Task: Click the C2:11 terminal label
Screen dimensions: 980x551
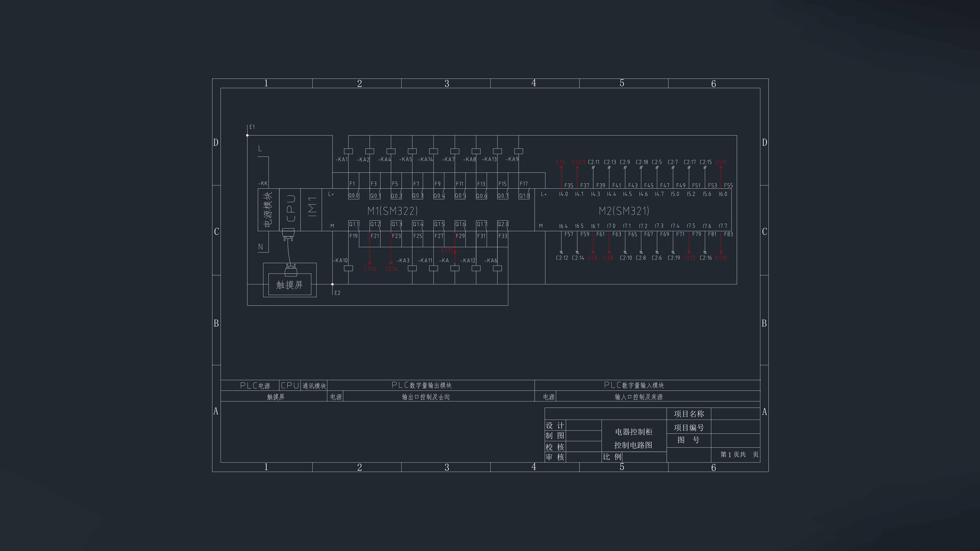Action: (593, 162)
